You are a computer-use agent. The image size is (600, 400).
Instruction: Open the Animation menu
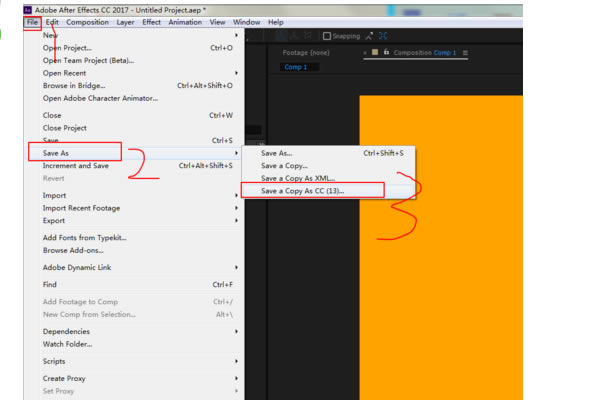coord(185,22)
